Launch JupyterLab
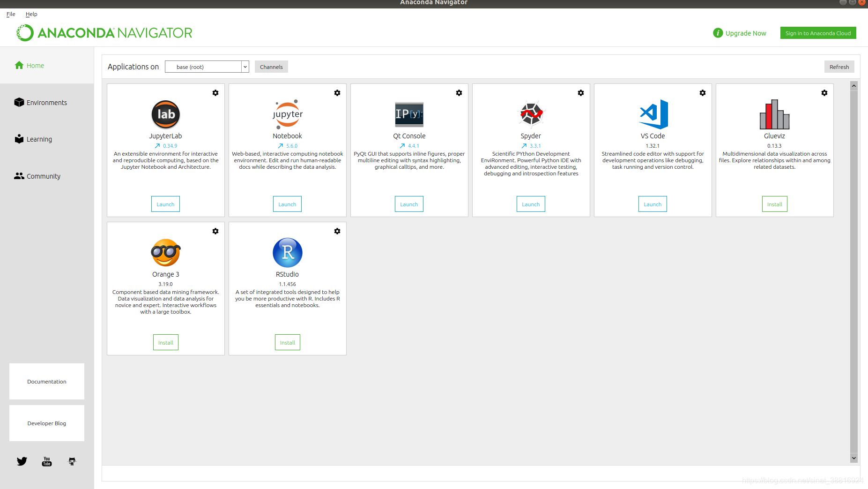The width and height of the screenshot is (868, 489). click(165, 204)
